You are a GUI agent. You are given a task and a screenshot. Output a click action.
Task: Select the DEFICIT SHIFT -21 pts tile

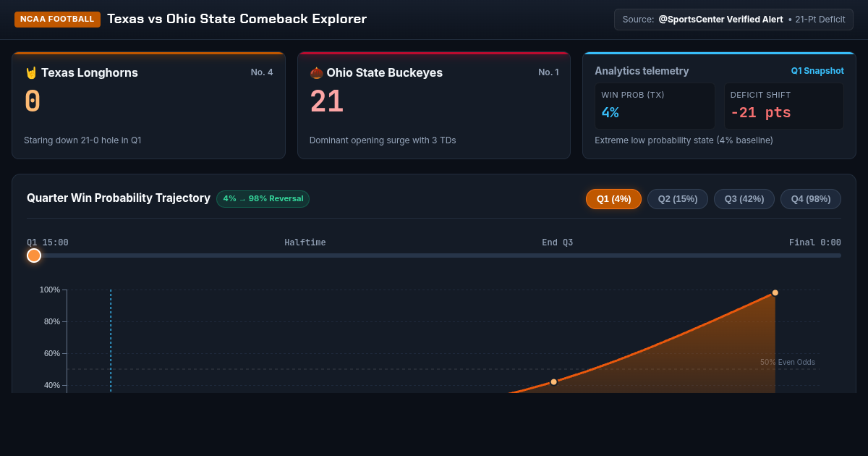pos(784,106)
